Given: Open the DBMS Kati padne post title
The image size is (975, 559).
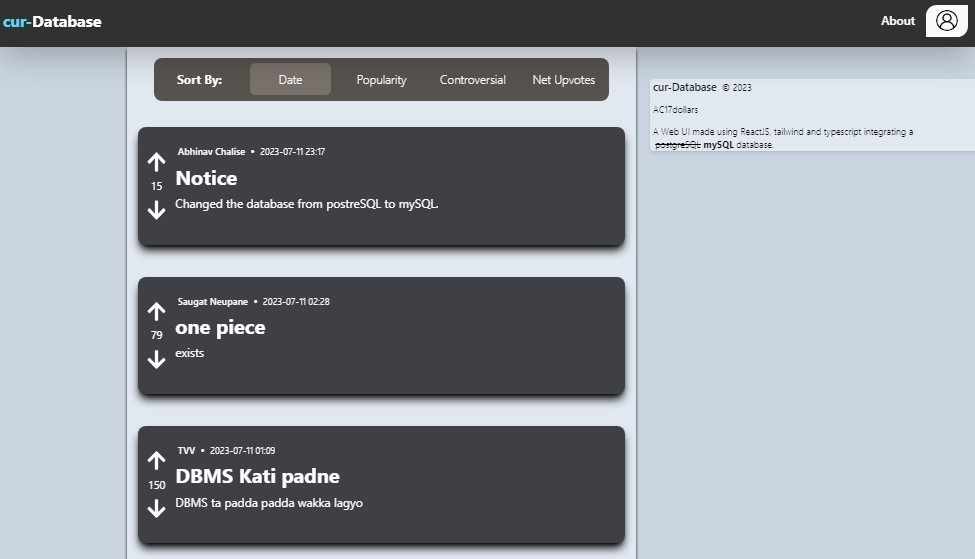Looking at the screenshot, I should tap(257, 476).
